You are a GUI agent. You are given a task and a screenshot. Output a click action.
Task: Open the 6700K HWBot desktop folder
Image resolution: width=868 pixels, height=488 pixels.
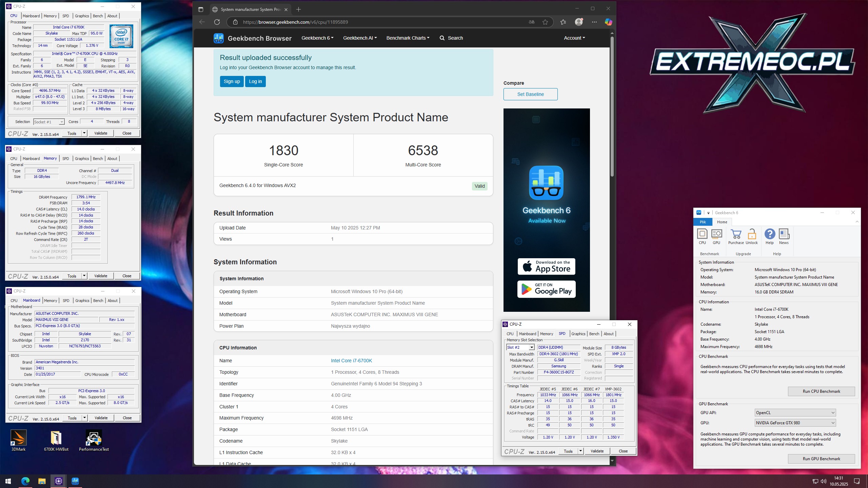pyautogui.click(x=56, y=441)
